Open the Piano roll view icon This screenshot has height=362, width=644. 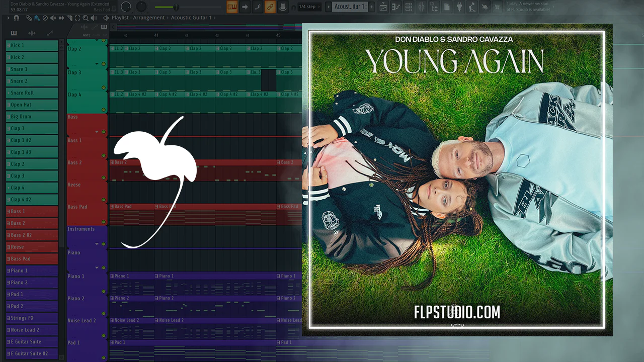(396, 7)
